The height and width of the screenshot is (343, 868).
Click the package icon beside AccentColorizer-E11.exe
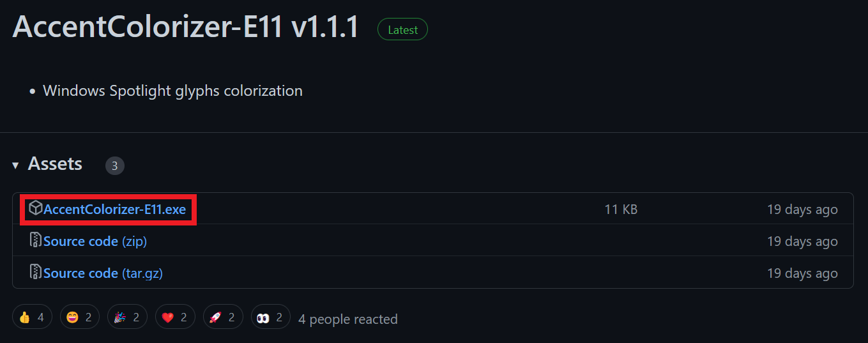pyautogui.click(x=36, y=208)
